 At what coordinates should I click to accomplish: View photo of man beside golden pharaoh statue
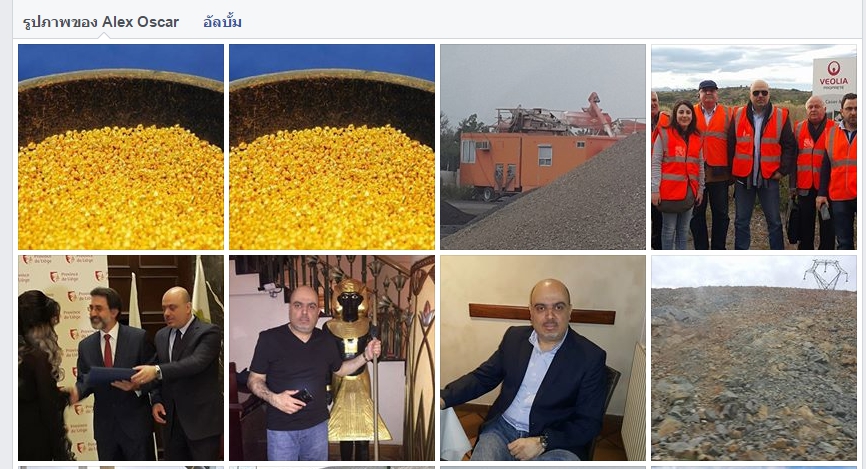pos(332,358)
